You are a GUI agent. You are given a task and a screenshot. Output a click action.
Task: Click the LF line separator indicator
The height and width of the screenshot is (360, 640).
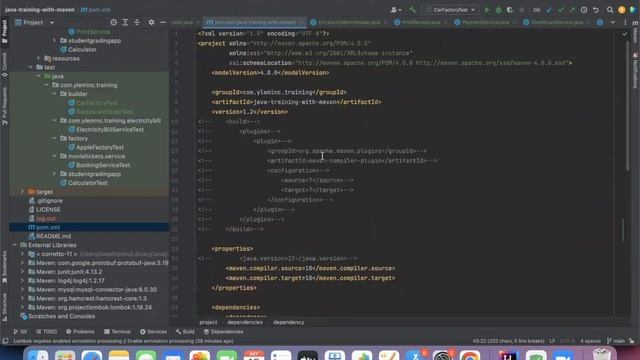(x=552, y=341)
